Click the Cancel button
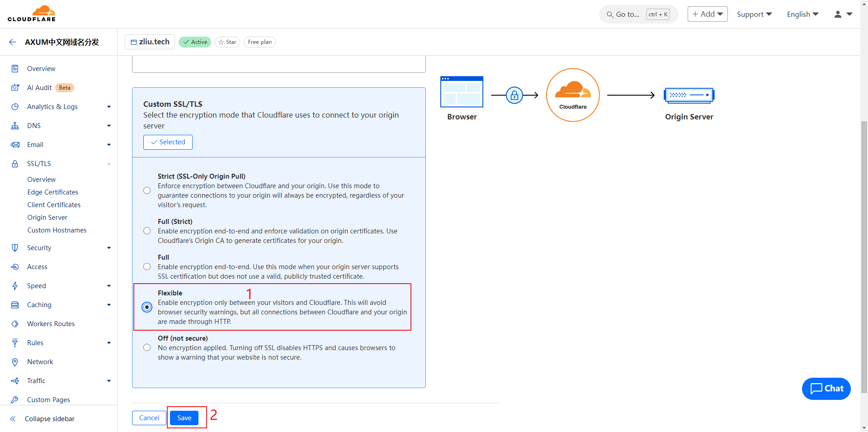Image resolution: width=868 pixels, height=432 pixels. 149,418
